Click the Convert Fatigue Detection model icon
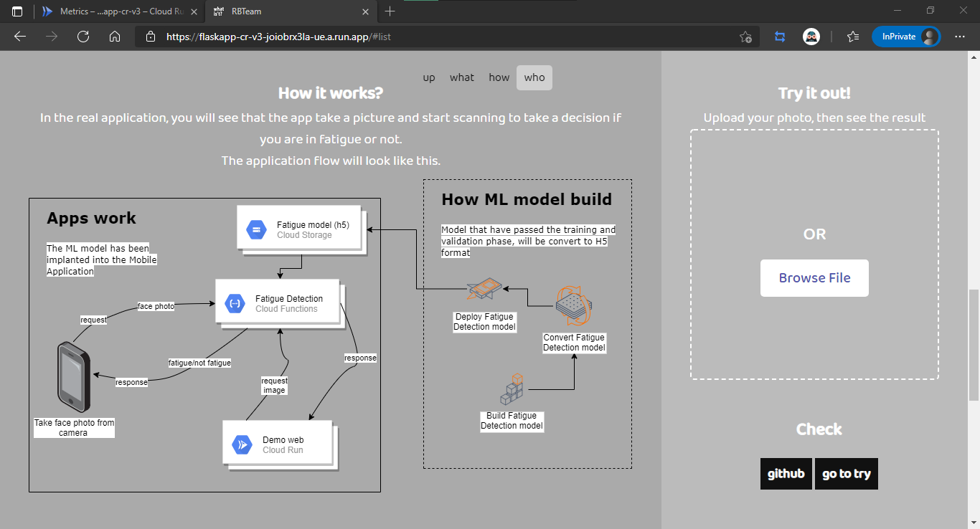This screenshot has height=529, width=980. (574, 306)
